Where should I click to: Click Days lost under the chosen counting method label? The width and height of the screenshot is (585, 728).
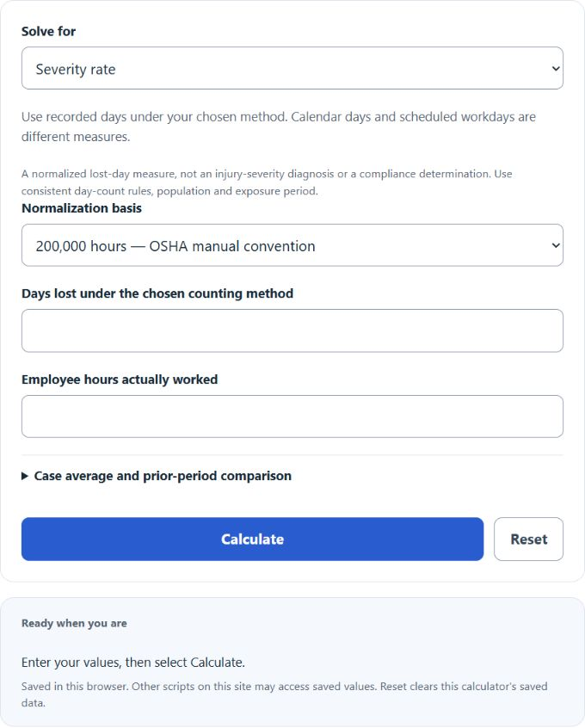(x=157, y=293)
